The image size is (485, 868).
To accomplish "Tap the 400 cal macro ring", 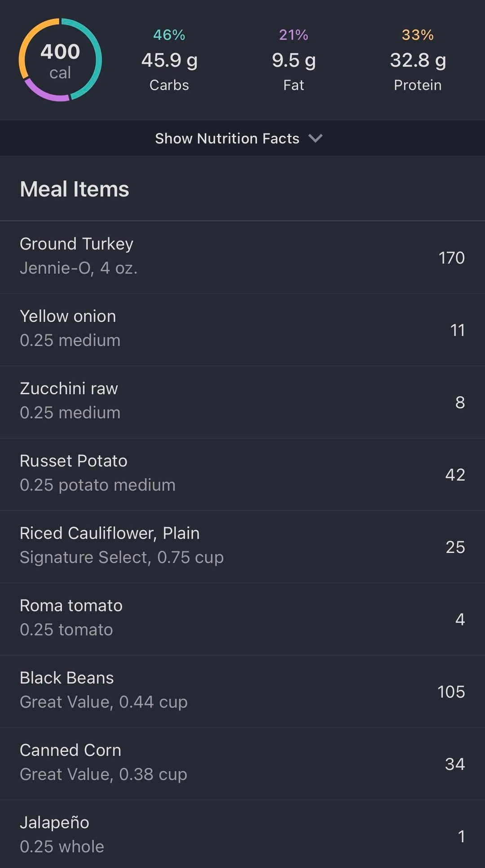I will [x=60, y=60].
